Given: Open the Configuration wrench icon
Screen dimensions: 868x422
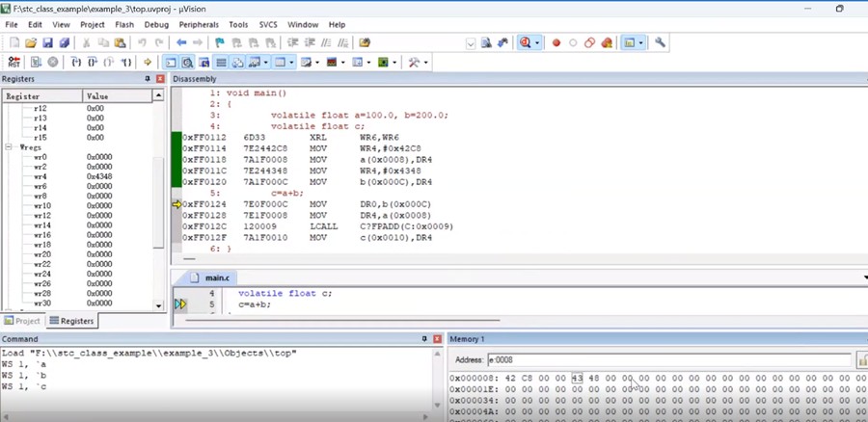Looking at the screenshot, I should (660, 43).
